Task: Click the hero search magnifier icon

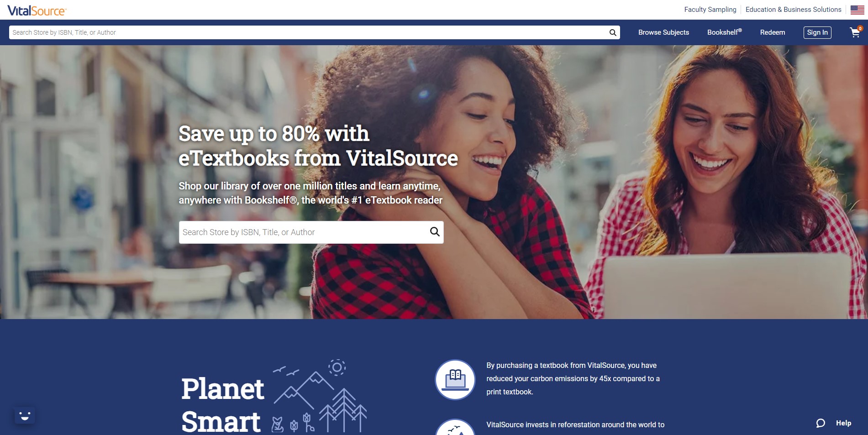Action: pyautogui.click(x=435, y=232)
